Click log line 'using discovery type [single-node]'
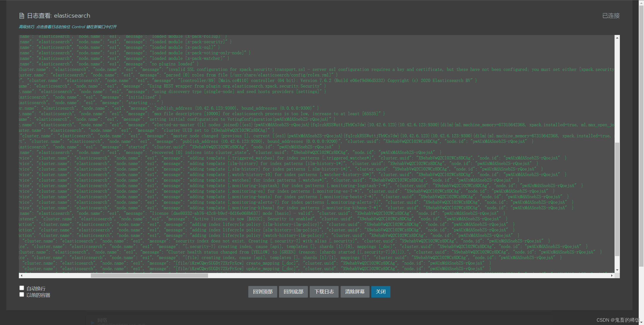 pos(173,92)
